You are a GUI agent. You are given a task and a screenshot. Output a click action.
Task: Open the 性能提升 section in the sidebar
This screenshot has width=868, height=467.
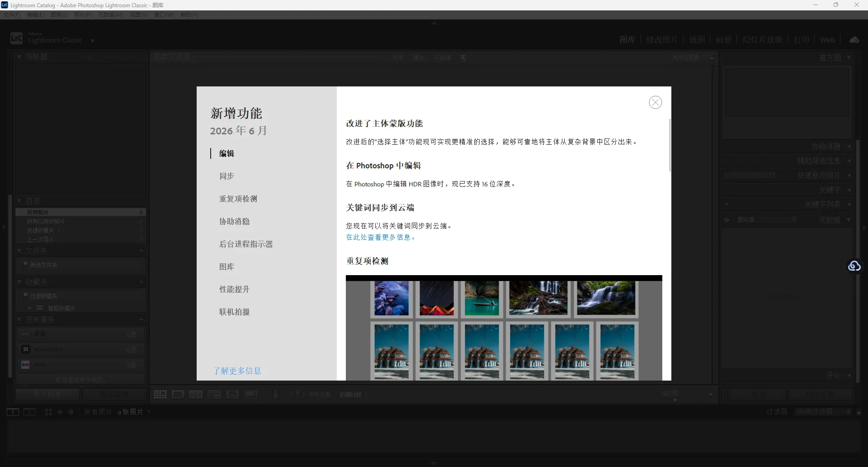pos(234,289)
